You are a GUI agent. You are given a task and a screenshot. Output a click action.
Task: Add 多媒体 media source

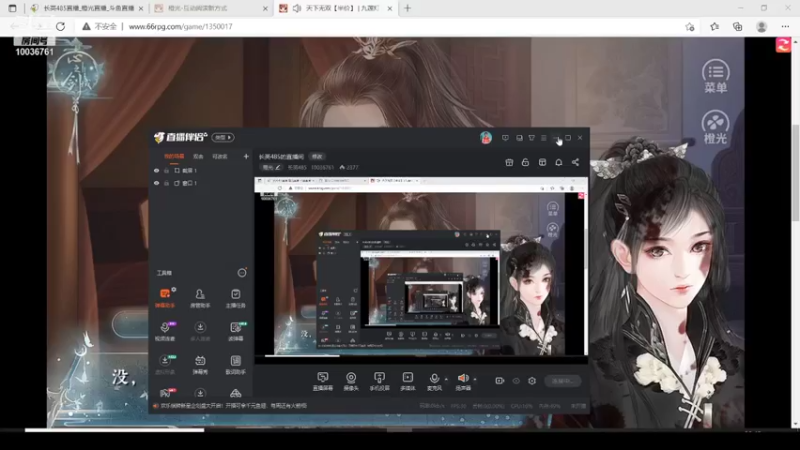coord(408,381)
